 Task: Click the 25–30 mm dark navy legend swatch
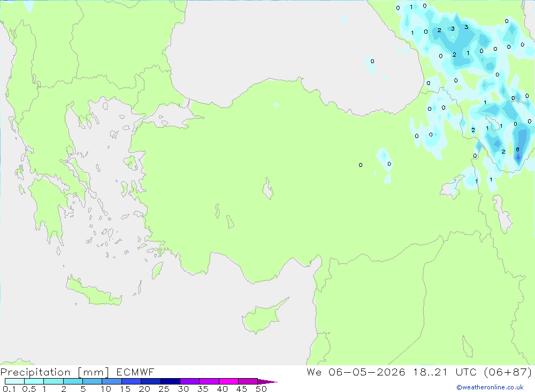click(x=170, y=381)
